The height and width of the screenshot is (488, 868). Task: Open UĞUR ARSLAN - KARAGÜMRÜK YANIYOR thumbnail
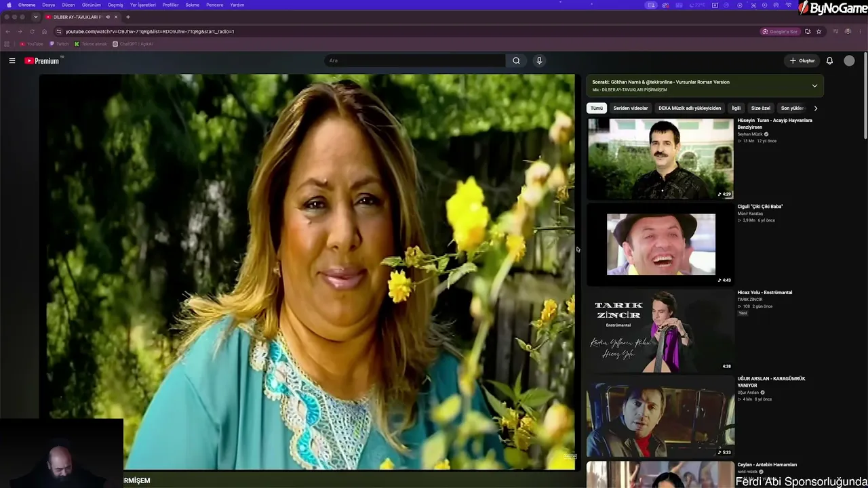pos(660,417)
